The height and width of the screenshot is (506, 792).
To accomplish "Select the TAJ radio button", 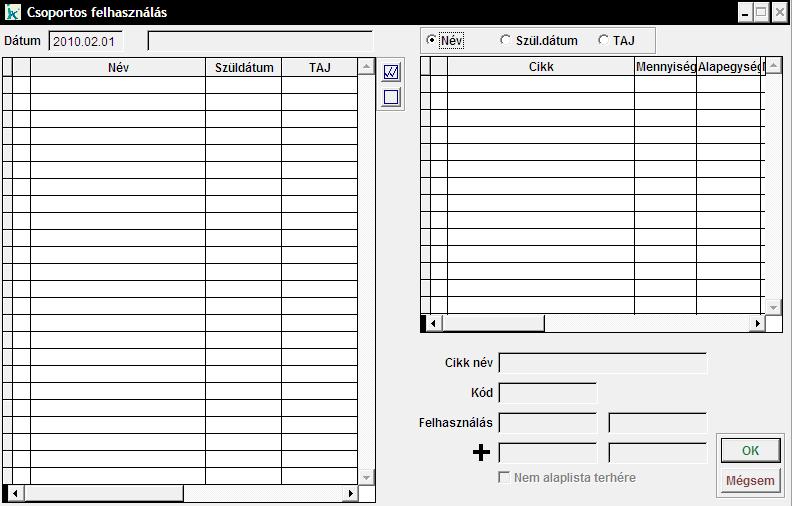I will tap(603, 40).
